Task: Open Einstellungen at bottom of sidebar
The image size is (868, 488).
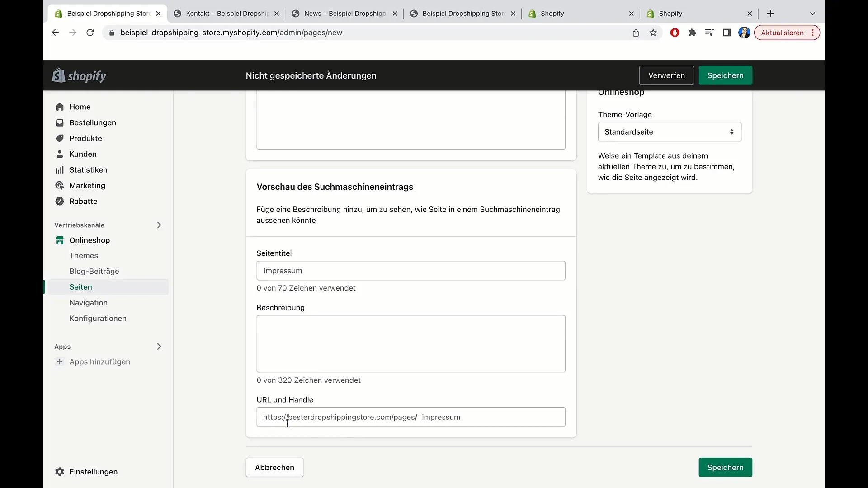Action: (x=93, y=471)
